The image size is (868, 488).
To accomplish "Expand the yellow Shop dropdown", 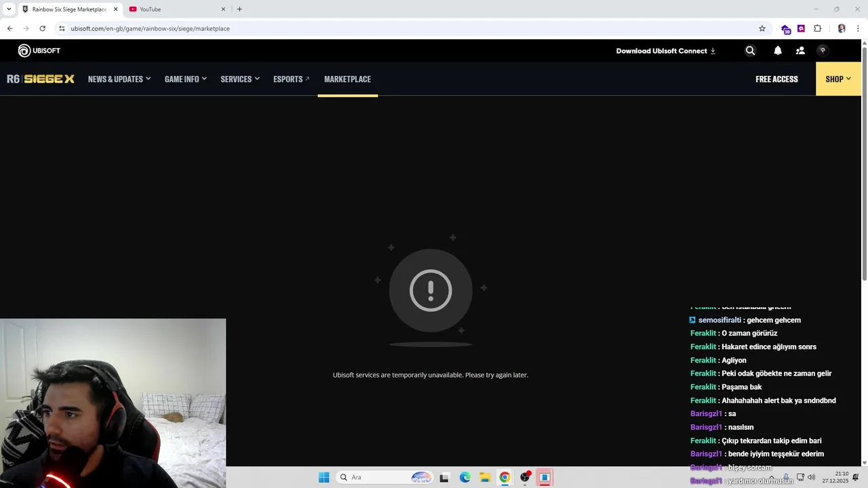I will pyautogui.click(x=838, y=79).
